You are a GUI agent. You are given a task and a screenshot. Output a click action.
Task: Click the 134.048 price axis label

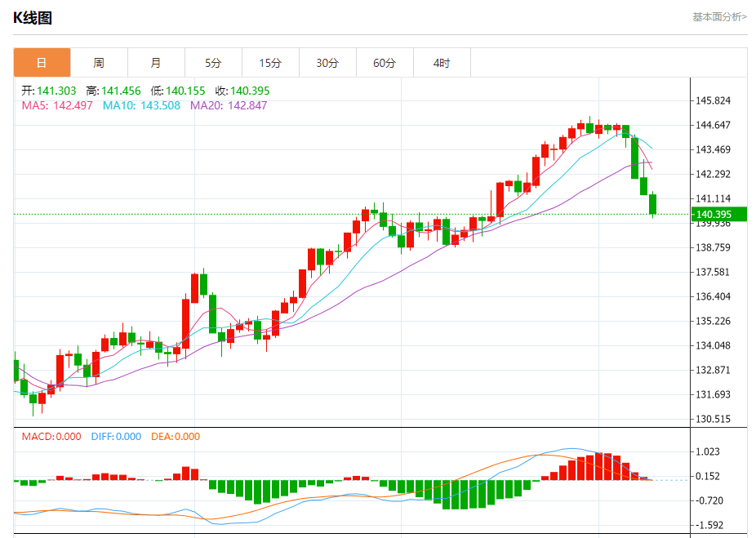tap(713, 345)
